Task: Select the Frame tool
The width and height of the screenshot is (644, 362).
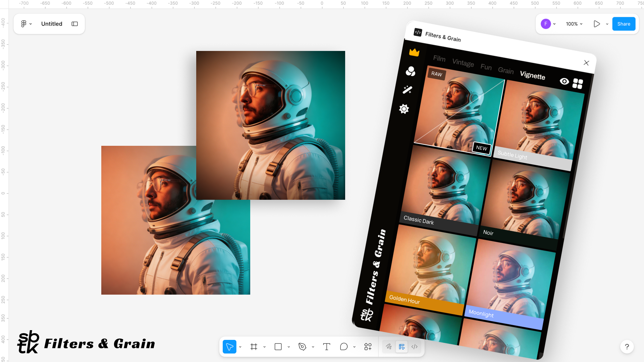Action: [254, 347]
